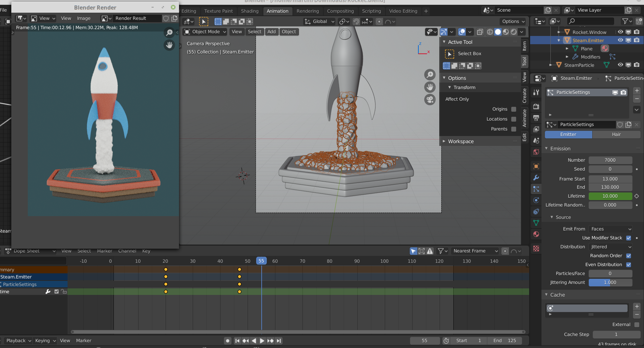Open the Modifier properties wrench tab
This screenshot has width=644, height=348.
[536, 178]
